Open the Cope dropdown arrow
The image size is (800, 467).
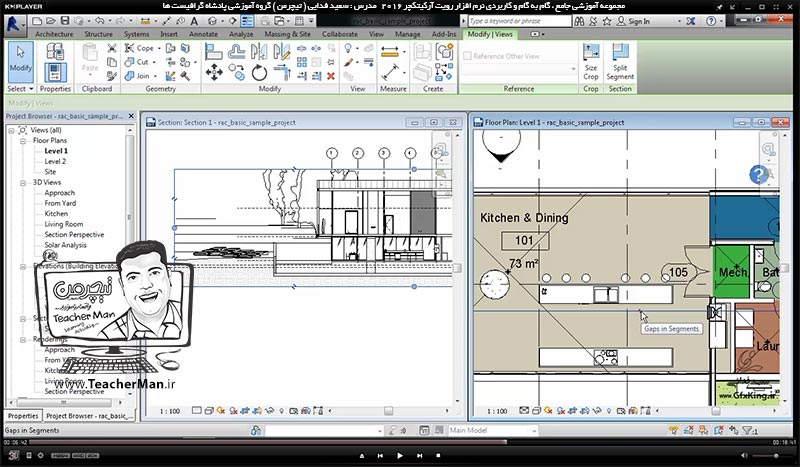159,48
